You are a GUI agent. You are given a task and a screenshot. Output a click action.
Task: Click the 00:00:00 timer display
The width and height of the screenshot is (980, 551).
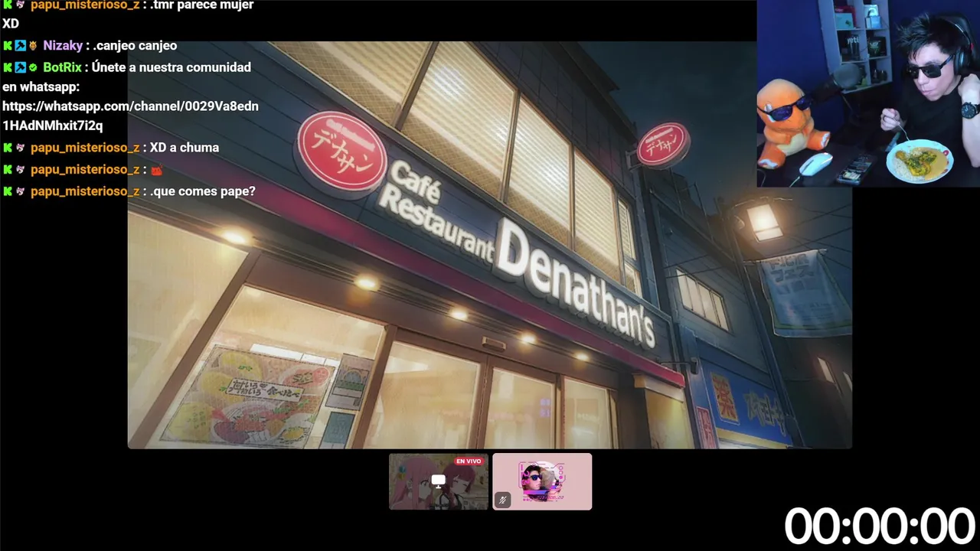coord(880,527)
